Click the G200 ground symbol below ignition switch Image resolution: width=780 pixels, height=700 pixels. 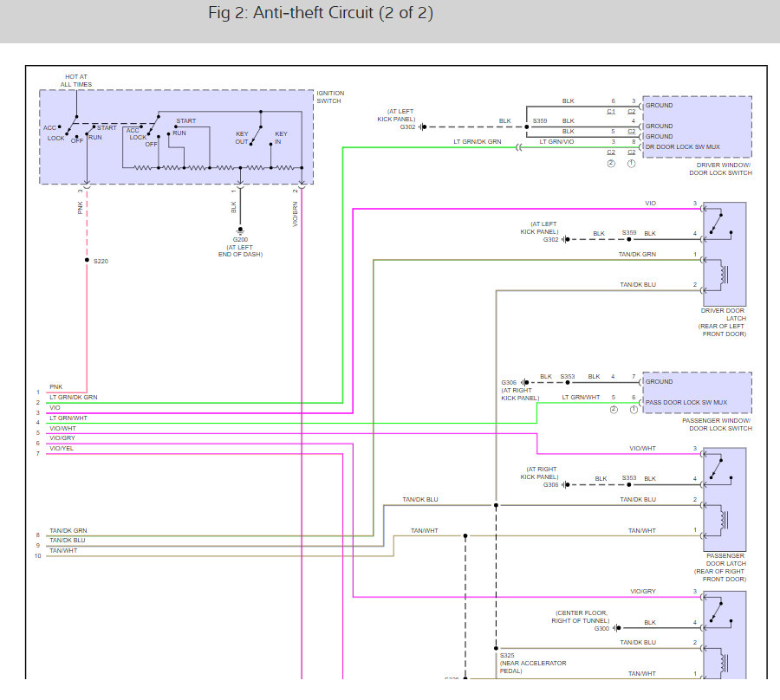pos(240,230)
